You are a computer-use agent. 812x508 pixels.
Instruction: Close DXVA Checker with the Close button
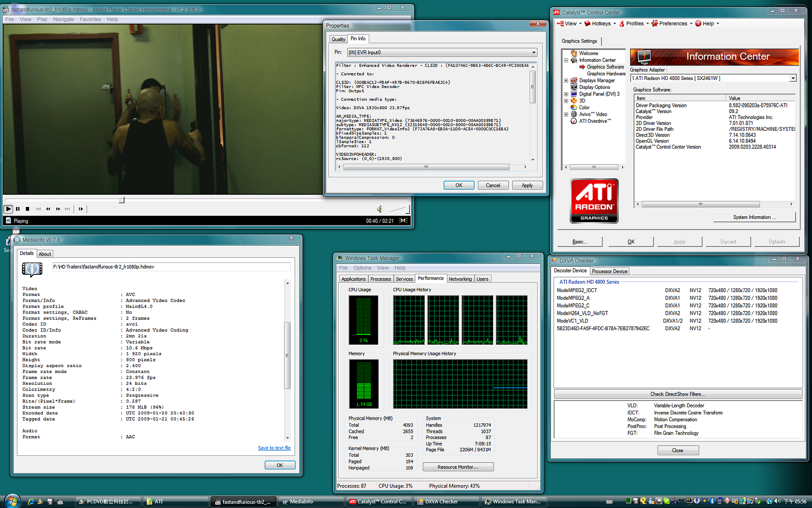click(678, 450)
